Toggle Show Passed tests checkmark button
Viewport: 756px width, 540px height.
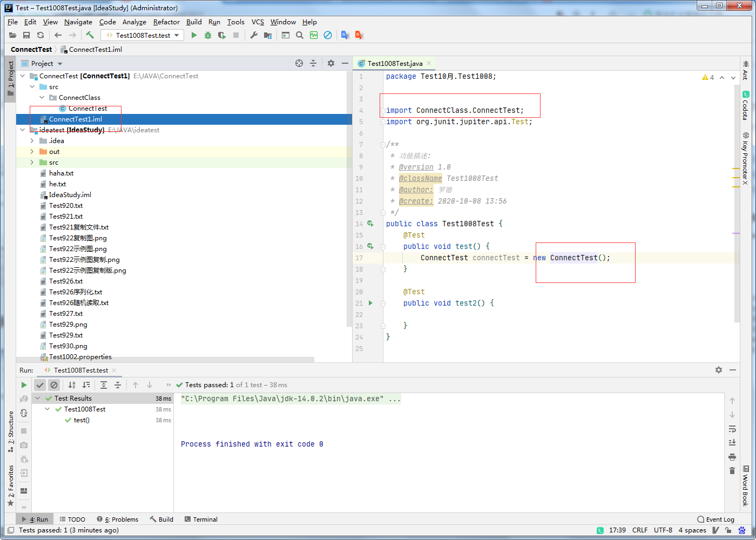(40, 385)
